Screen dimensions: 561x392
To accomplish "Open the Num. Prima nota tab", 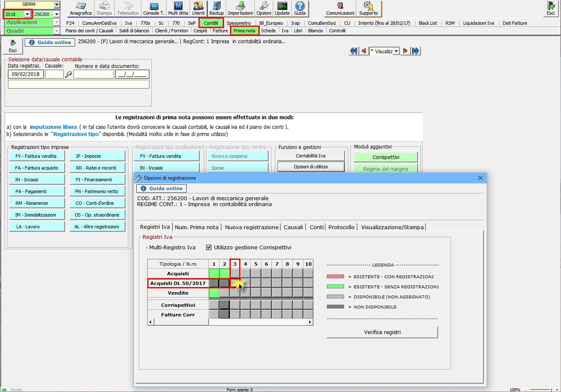I will pos(196,227).
